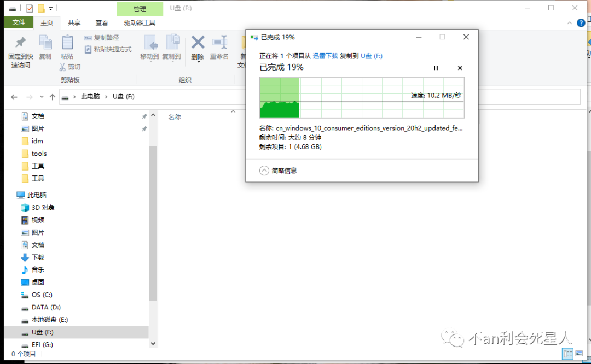Select the OS (C:) drive
591x364 pixels.
coord(42,295)
